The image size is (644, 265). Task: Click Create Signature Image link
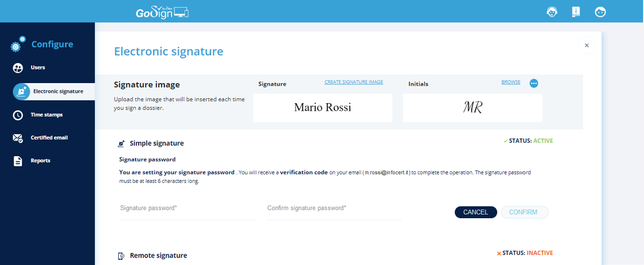tap(354, 82)
